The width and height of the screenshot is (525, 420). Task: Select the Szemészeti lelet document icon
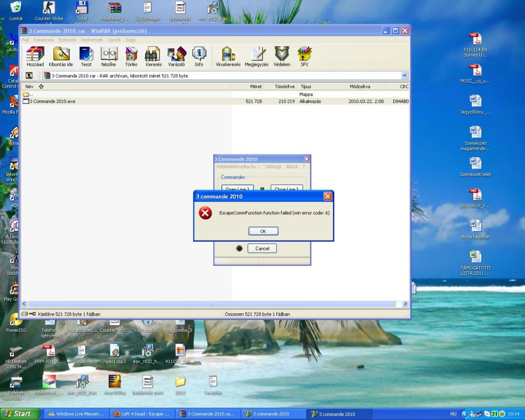click(x=475, y=167)
